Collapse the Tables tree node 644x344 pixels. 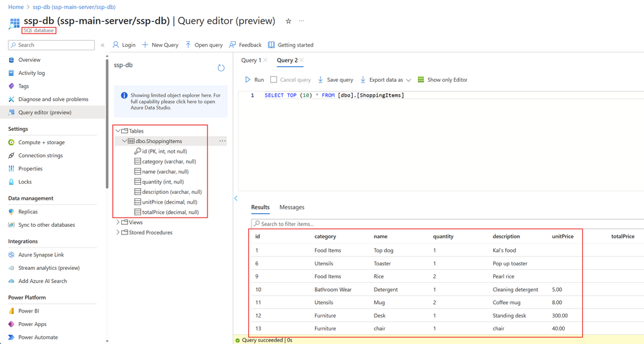tap(118, 131)
